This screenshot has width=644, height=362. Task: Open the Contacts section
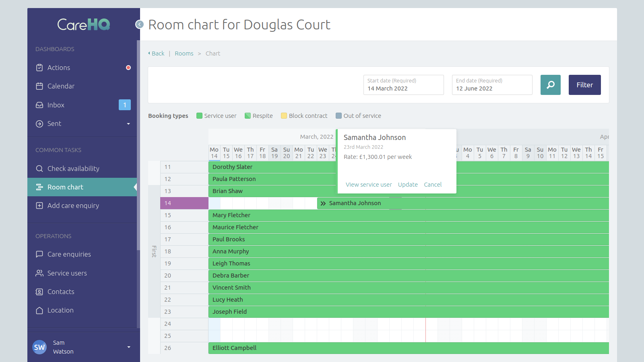61,292
